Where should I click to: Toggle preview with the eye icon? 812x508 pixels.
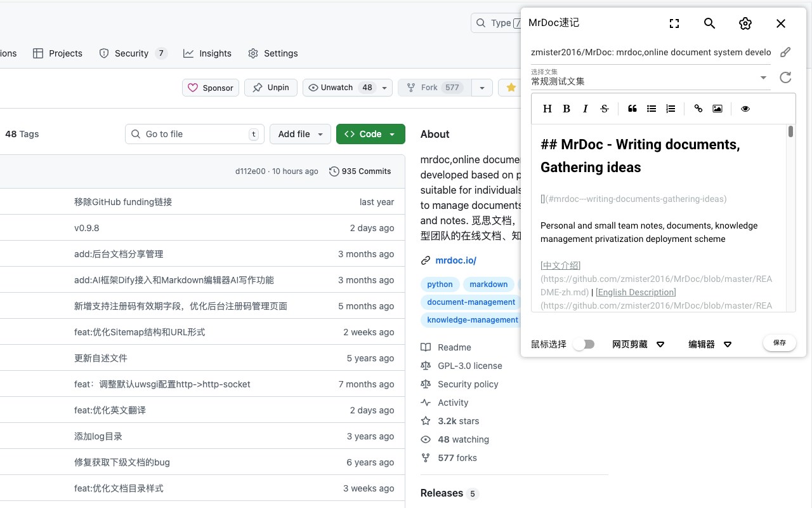point(745,109)
